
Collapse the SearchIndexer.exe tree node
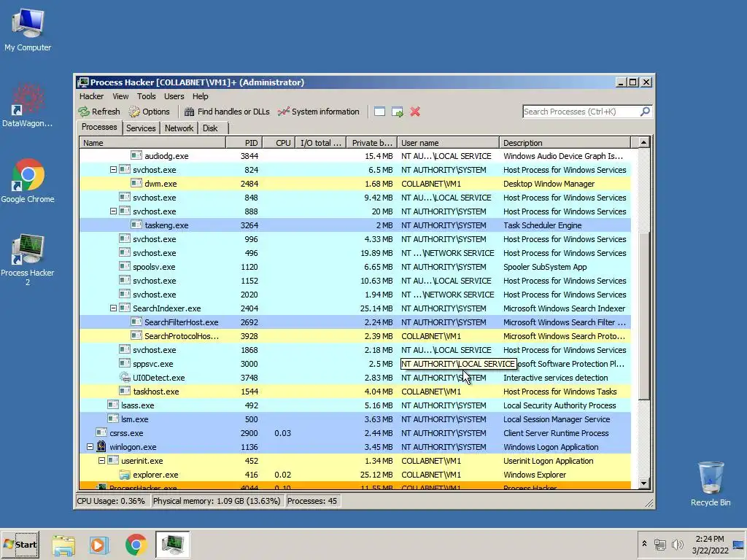[x=113, y=308]
